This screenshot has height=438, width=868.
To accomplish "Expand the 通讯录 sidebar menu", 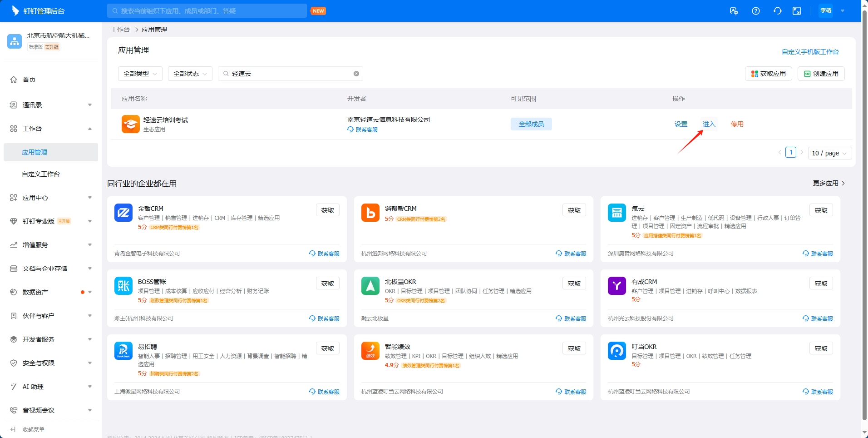I will pos(51,105).
